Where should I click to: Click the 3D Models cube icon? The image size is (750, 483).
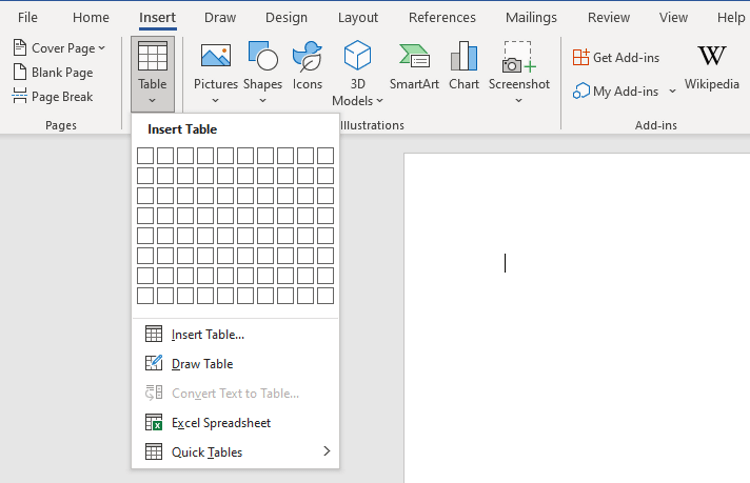coord(357,55)
